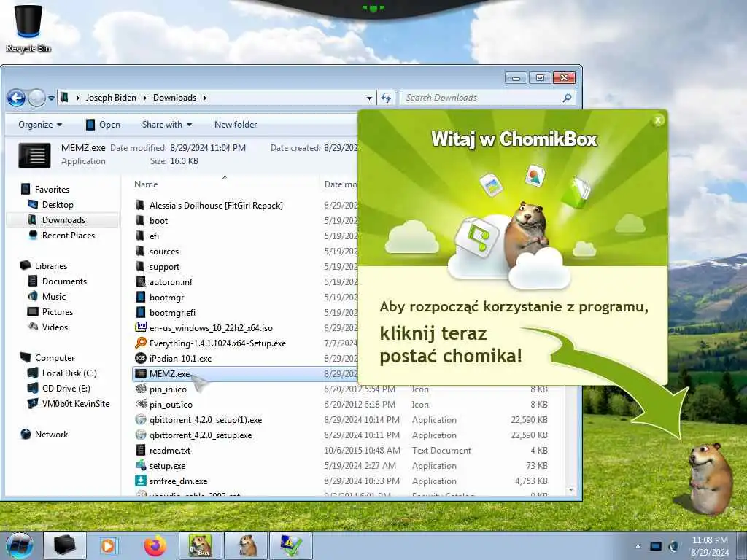This screenshot has height=560, width=747.
Task: Click the Open toolbar button
Action: tap(103, 125)
